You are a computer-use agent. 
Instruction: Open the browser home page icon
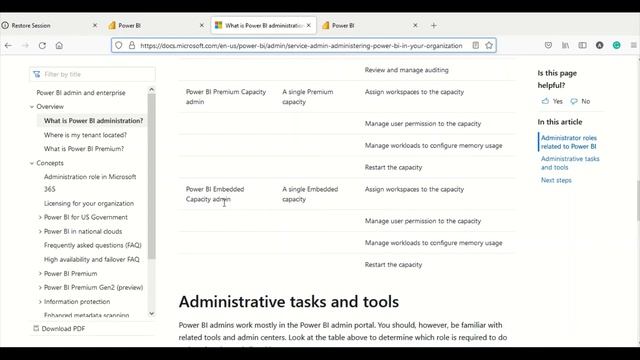click(59, 46)
